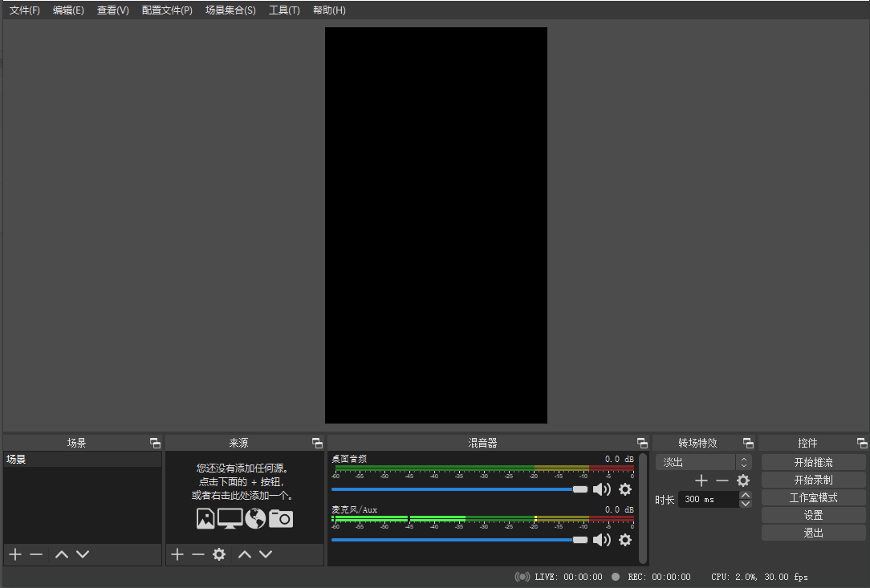Decrease 时长 duration with down arrow

click(746, 504)
